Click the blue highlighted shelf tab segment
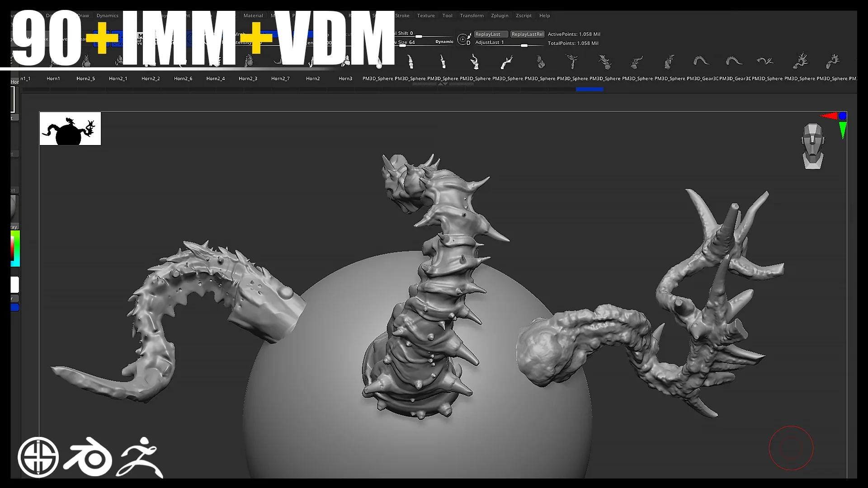Screen dimensions: 868x488 [590, 89]
